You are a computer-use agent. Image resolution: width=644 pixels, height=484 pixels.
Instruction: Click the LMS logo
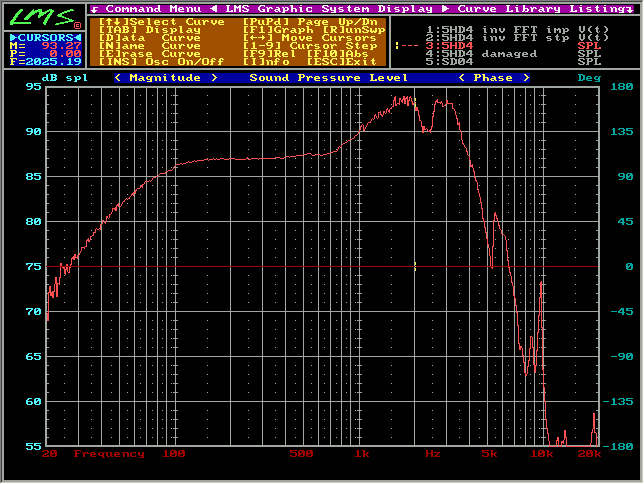tap(43, 18)
